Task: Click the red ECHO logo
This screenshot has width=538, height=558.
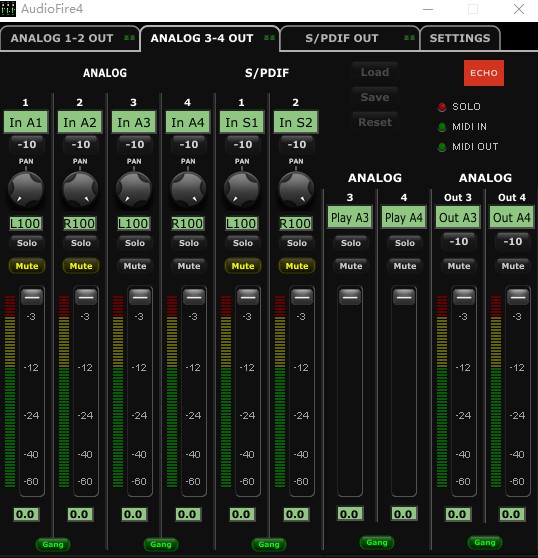Action: [484, 73]
